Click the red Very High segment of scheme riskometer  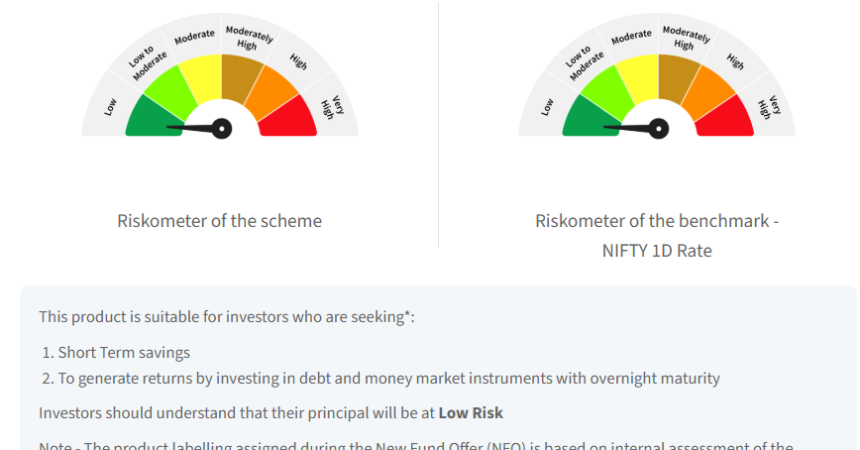(291, 118)
